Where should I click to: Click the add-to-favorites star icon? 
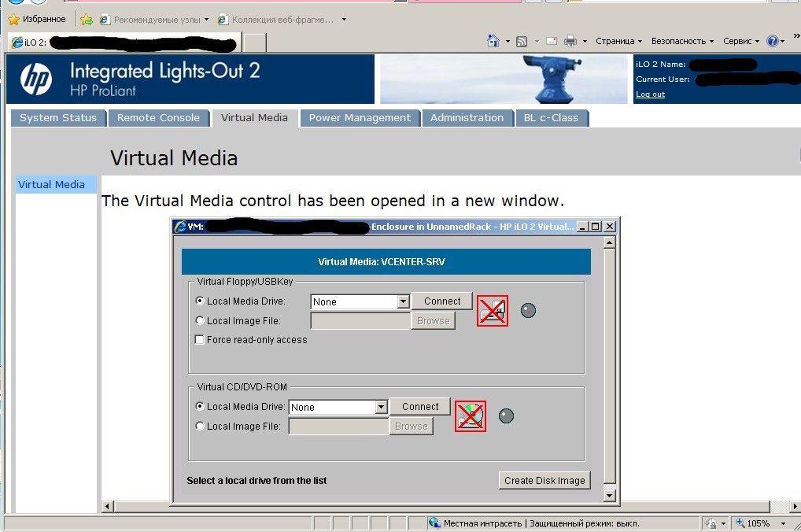(87, 20)
